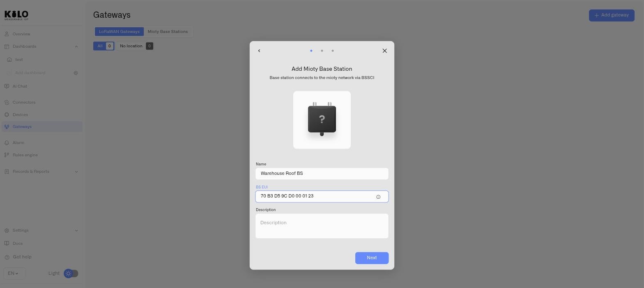Open Docs in the sidebar
This screenshot has height=288, width=644.
(x=42, y=244)
